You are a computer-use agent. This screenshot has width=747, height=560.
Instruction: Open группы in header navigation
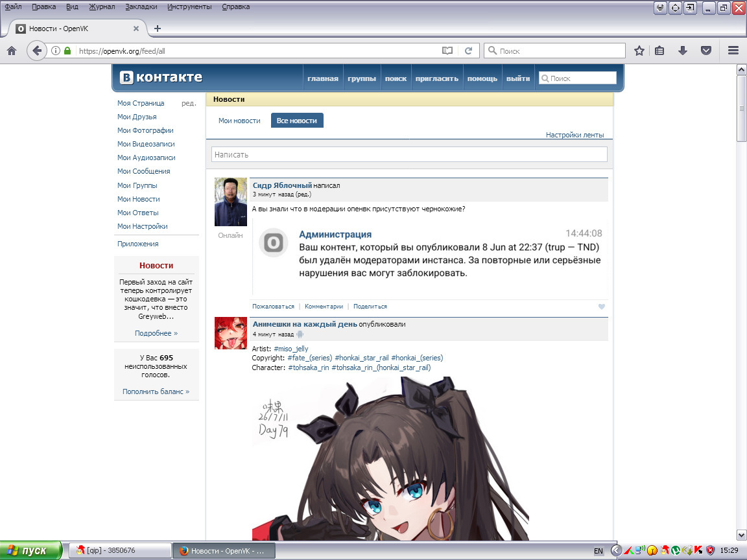[x=362, y=78]
